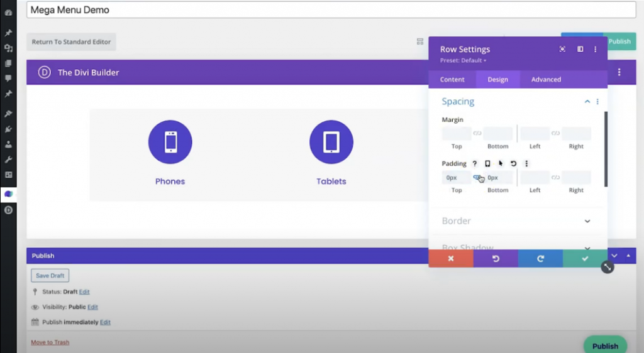
Task: Toggle Padding top-bottom link icon
Action: (477, 177)
